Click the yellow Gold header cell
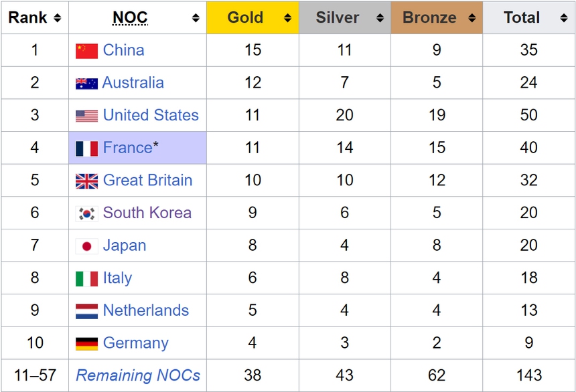The height and width of the screenshot is (392, 576). coord(253,18)
